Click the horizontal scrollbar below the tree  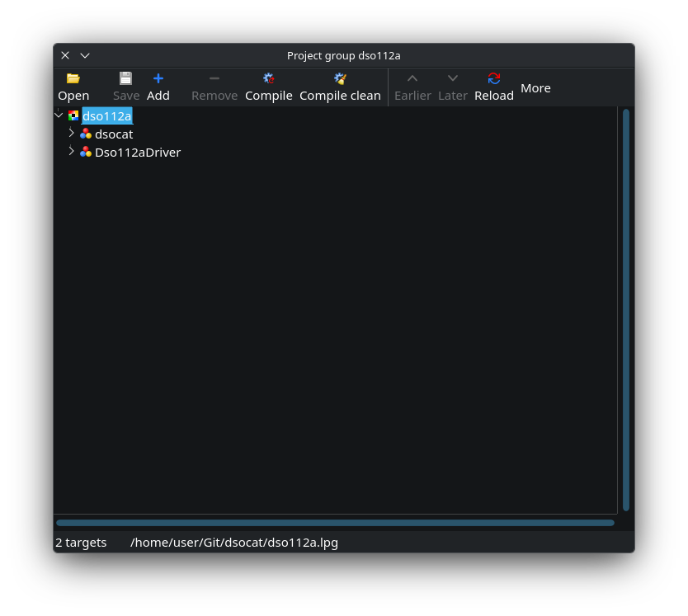coord(335,523)
